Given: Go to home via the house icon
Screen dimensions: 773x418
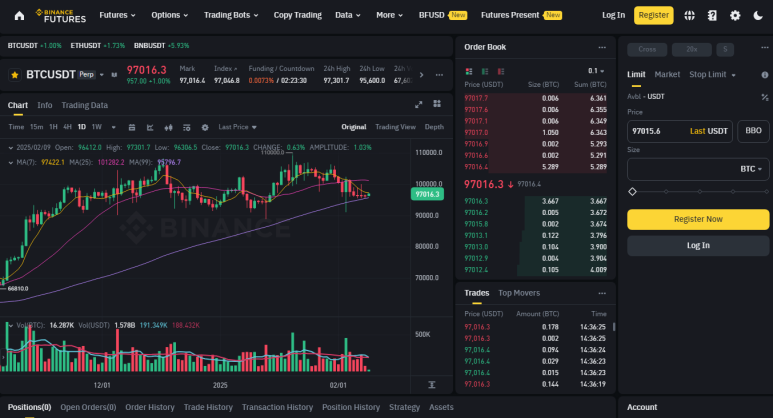Looking at the screenshot, I should pos(19,16).
